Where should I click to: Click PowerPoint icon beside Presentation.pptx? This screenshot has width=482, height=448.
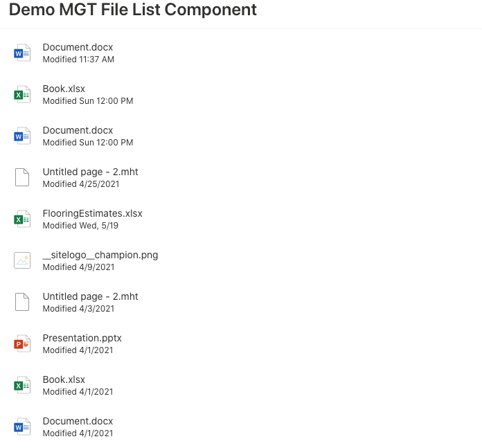[22, 344]
